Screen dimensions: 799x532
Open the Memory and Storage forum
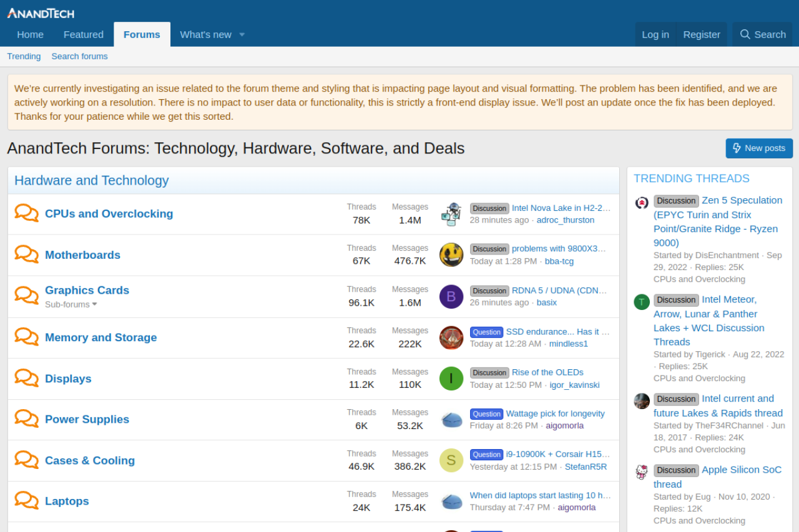click(x=100, y=337)
